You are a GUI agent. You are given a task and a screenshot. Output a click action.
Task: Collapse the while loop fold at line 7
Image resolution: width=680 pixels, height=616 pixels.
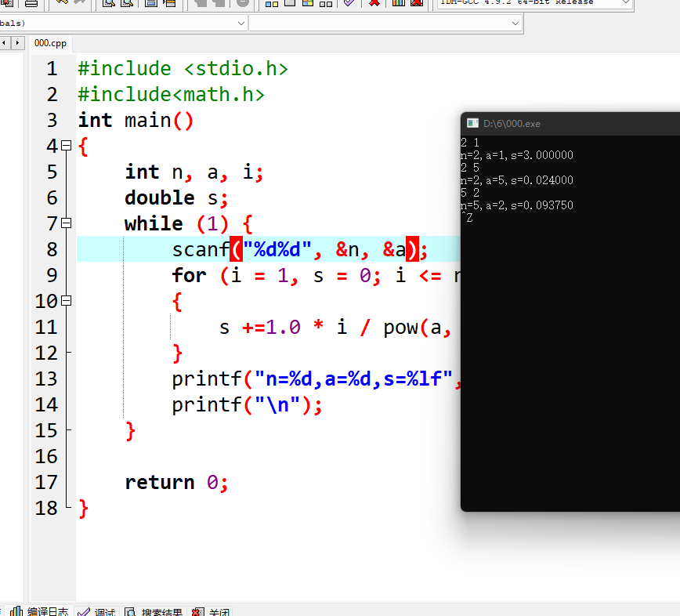(66, 223)
